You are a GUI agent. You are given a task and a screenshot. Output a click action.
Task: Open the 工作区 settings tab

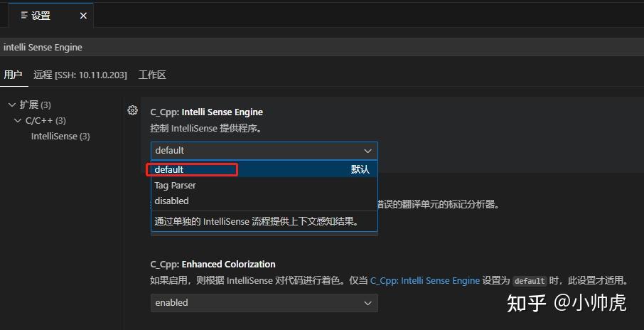[x=152, y=75]
